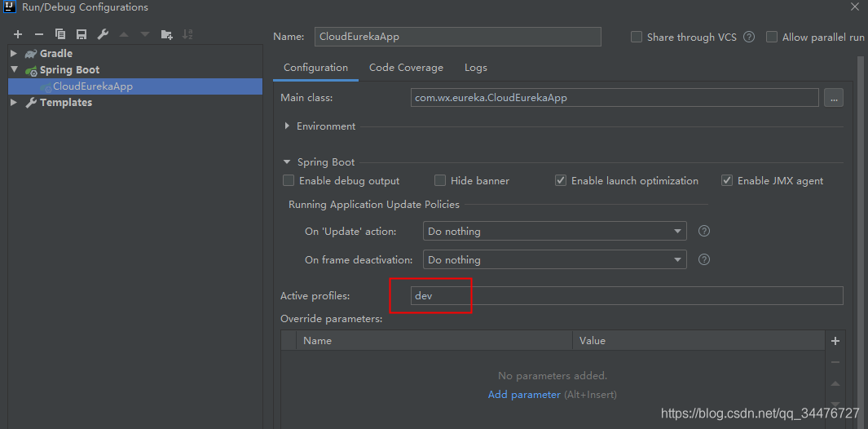The image size is (868, 429).
Task: Sort configurations alphabetically
Action: click(x=187, y=34)
